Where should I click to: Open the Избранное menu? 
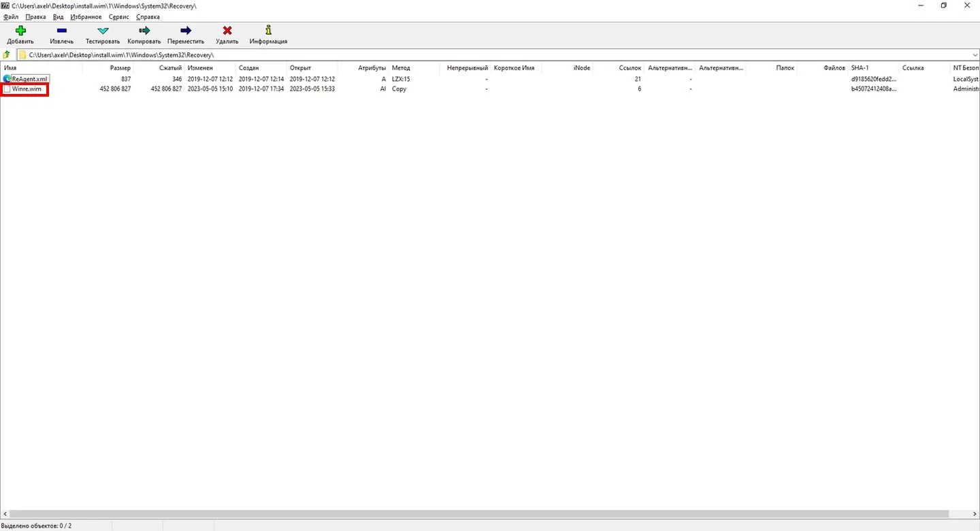coord(86,16)
